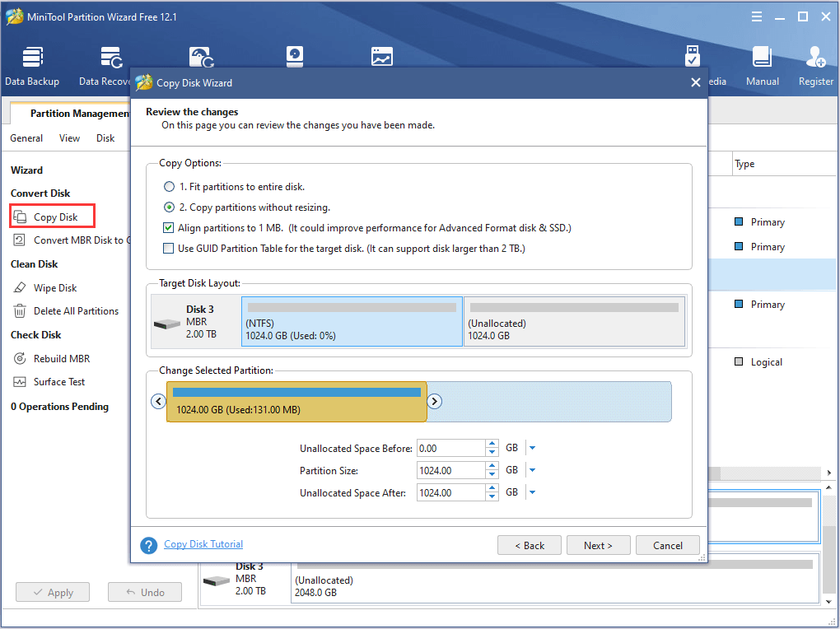
Task: Click 0 Operations Pending label
Action: tap(59, 407)
